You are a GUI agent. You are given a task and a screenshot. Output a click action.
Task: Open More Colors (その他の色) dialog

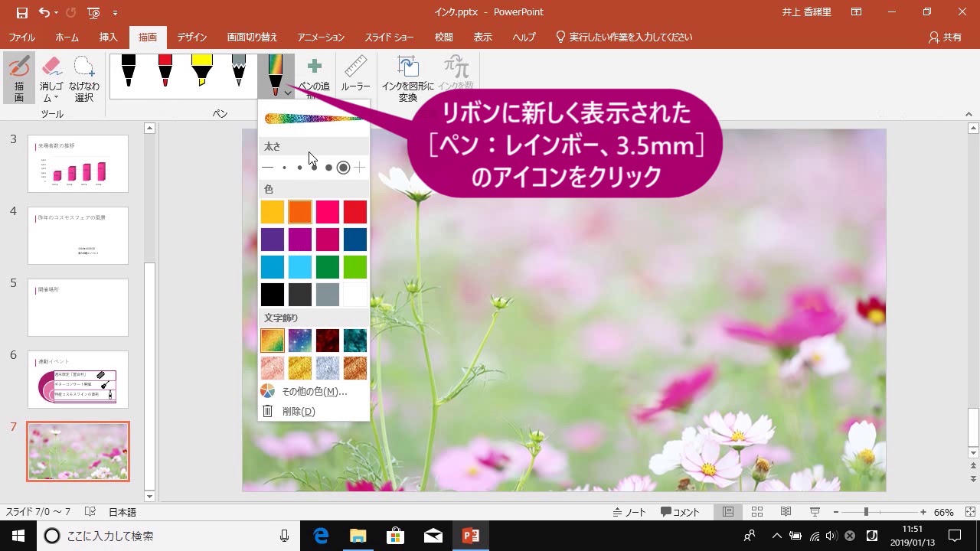point(314,391)
